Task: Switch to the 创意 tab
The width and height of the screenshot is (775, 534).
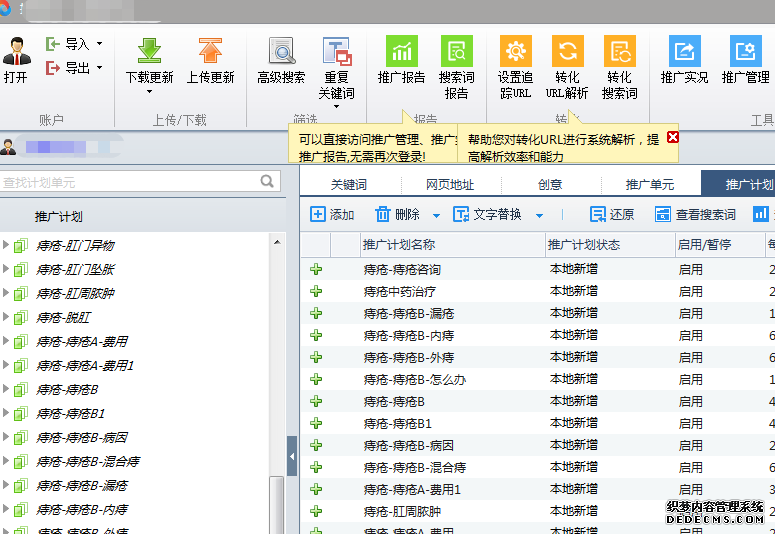Action: click(549, 185)
